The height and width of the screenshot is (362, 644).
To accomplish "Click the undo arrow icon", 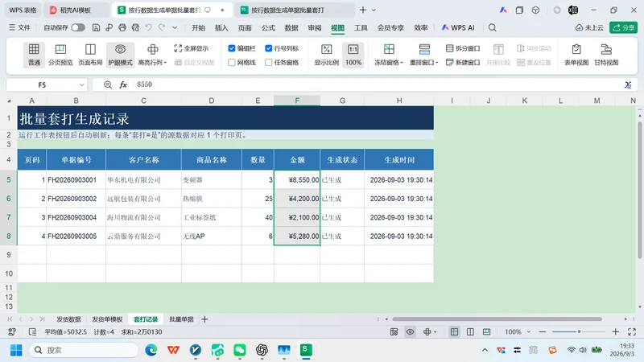I will [149, 27].
